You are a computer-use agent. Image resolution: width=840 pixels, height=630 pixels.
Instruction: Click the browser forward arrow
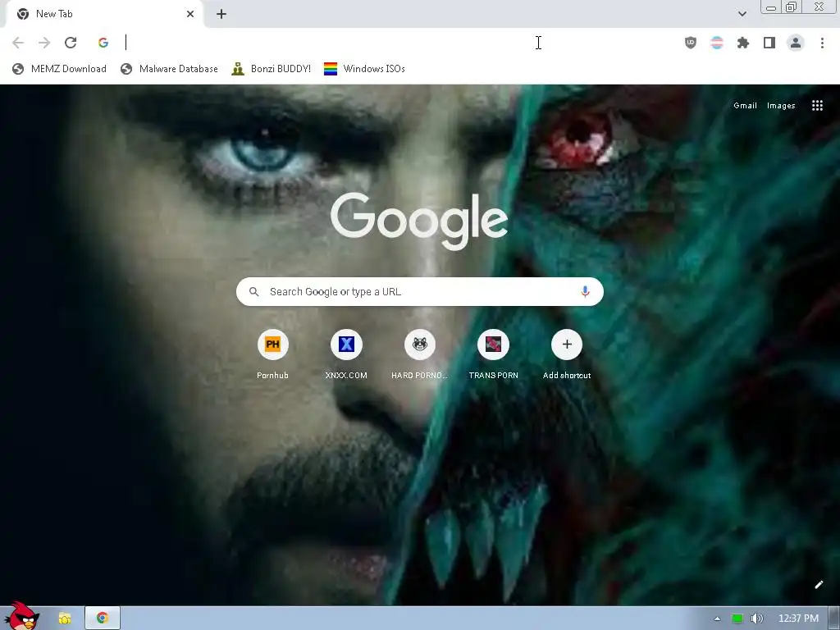(x=44, y=43)
